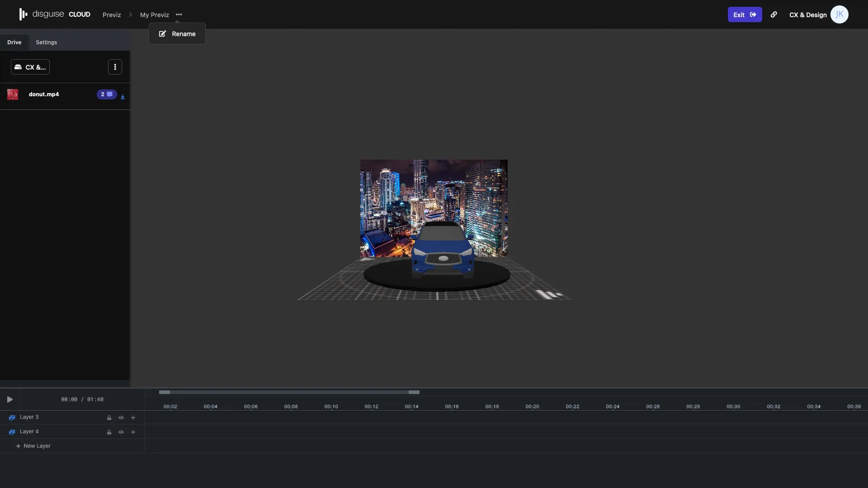This screenshot has height=488, width=868.
Task: Click the Layer 3 media type icon
Action: click(x=12, y=417)
